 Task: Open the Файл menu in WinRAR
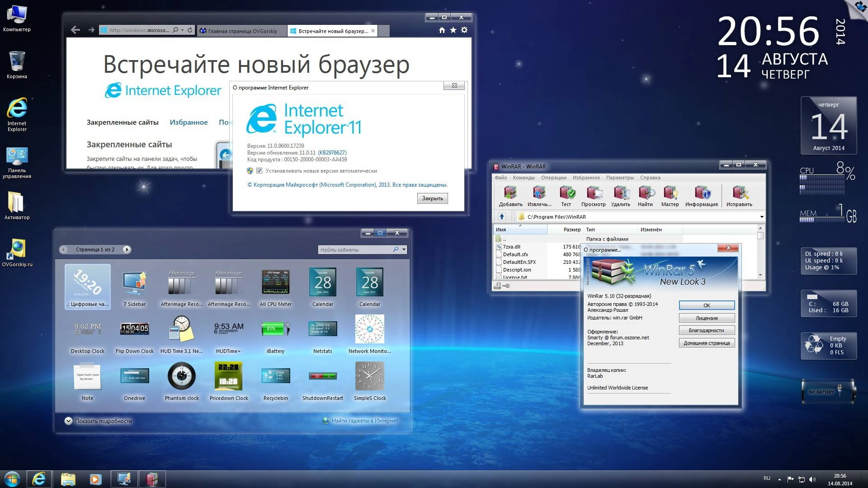pyautogui.click(x=500, y=178)
